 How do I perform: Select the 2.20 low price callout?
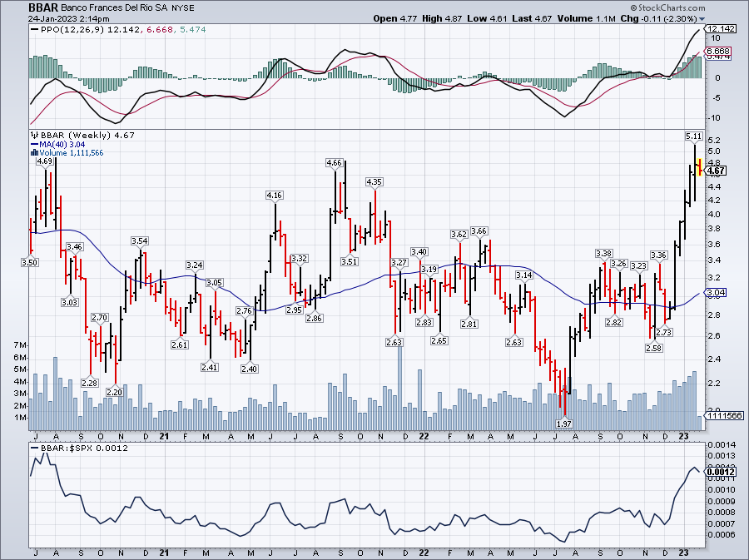(x=114, y=392)
